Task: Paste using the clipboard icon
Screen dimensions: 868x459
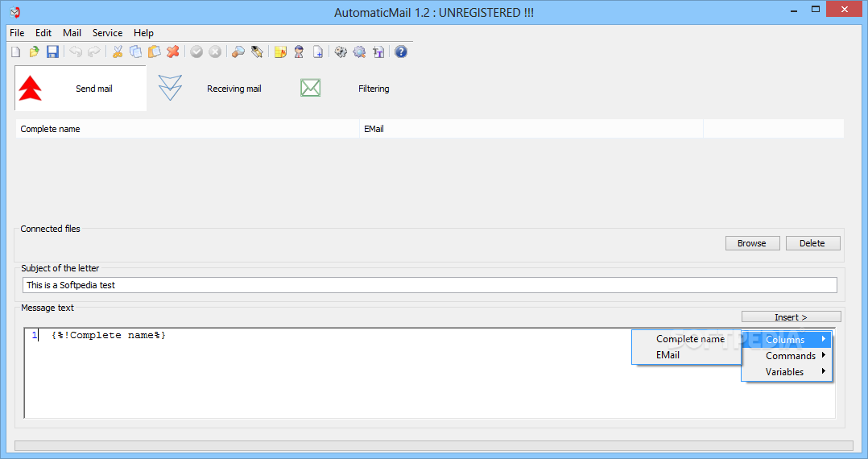Action: 155,52
